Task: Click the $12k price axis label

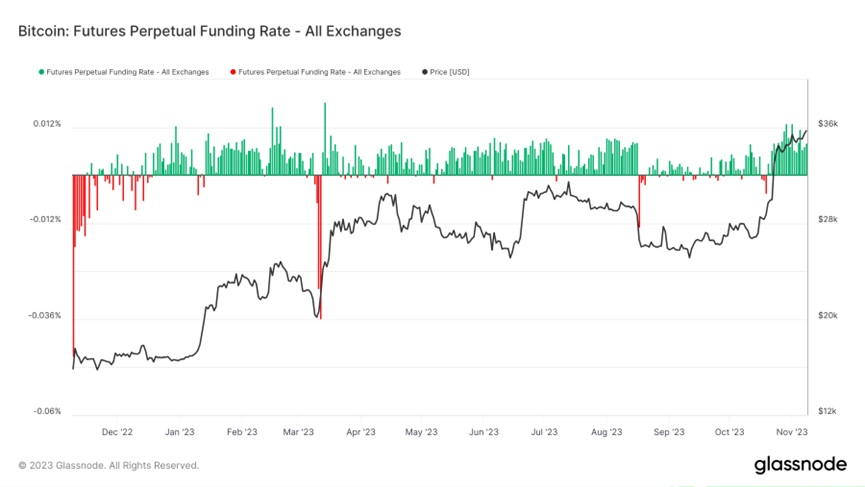Action: (828, 411)
